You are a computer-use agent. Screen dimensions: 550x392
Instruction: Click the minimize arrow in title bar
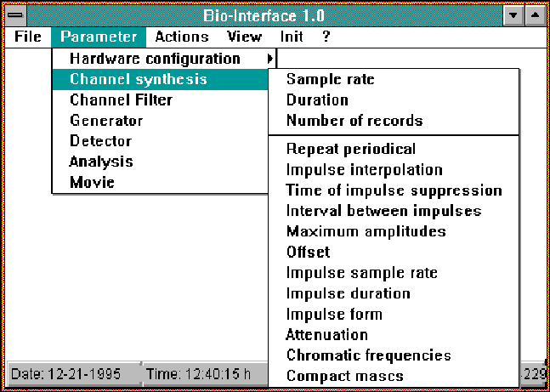pyautogui.click(x=513, y=15)
